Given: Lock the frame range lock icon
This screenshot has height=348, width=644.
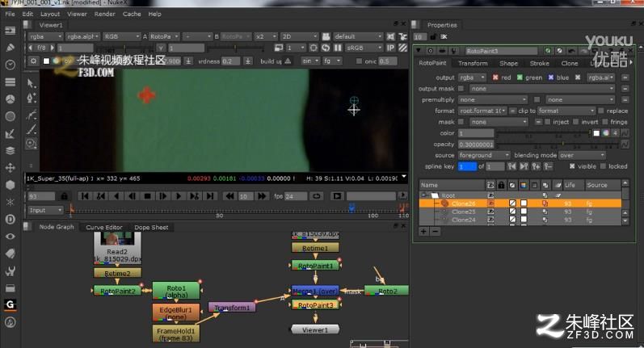Looking at the screenshot, I should click(x=64, y=196).
